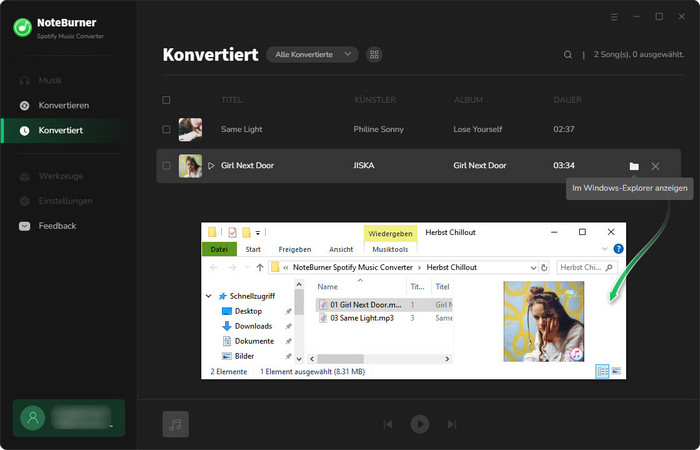Check the Girl Next Door song checkbox
Viewport: 700px width, 450px height.
pyautogui.click(x=166, y=166)
